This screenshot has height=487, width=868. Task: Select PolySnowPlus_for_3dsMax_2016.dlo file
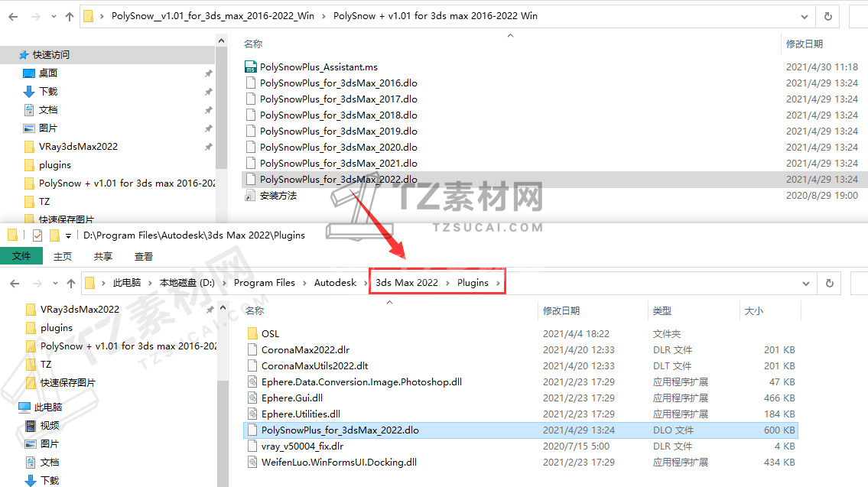click(x=338, y=83)
